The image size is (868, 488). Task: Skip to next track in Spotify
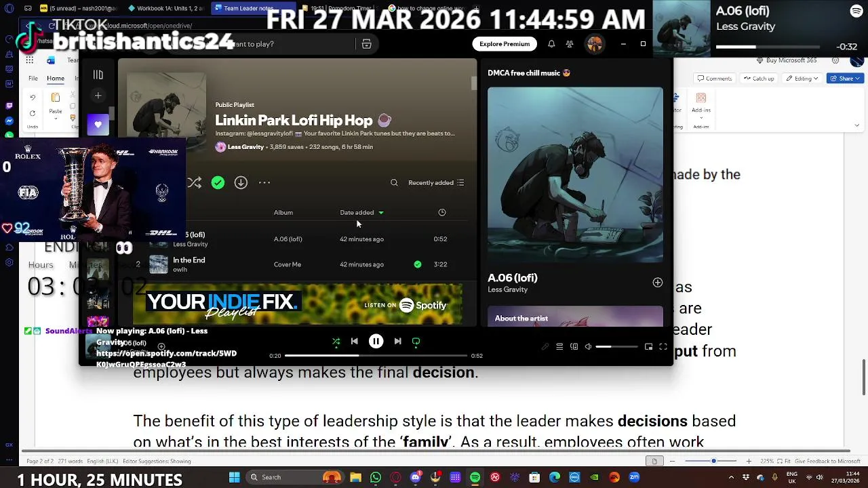tap(397, 342)
